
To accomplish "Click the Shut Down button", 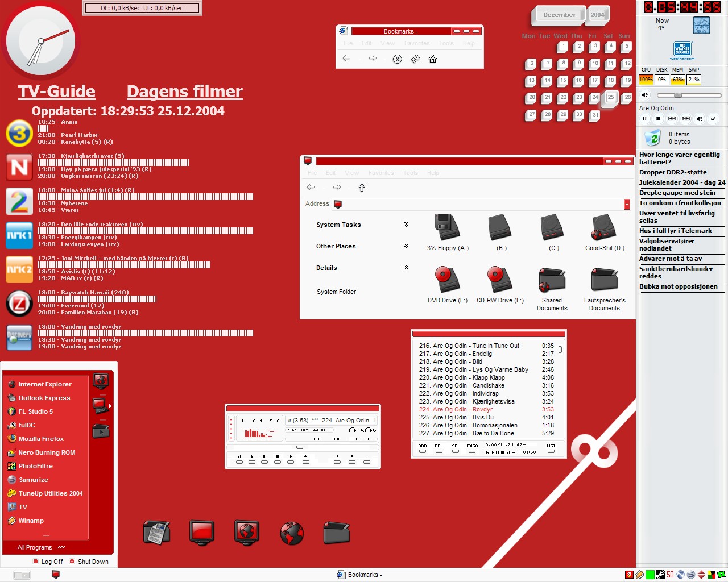I will coord(89,562).
